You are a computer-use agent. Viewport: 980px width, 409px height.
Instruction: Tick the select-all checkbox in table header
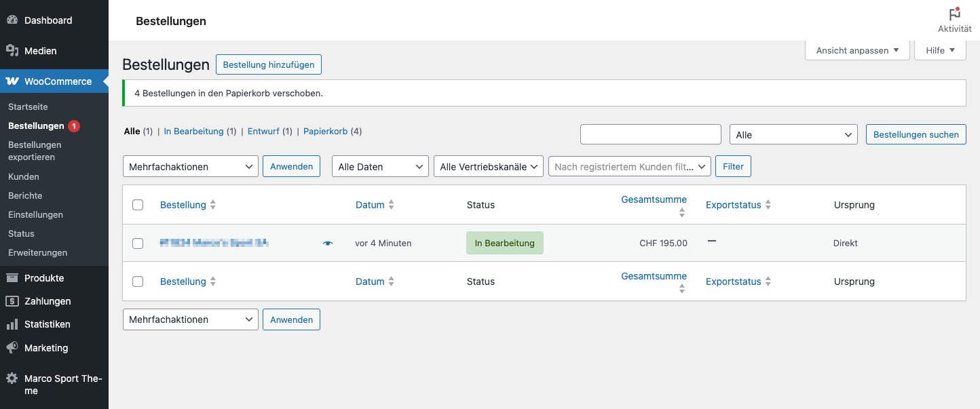coord(138,205)
